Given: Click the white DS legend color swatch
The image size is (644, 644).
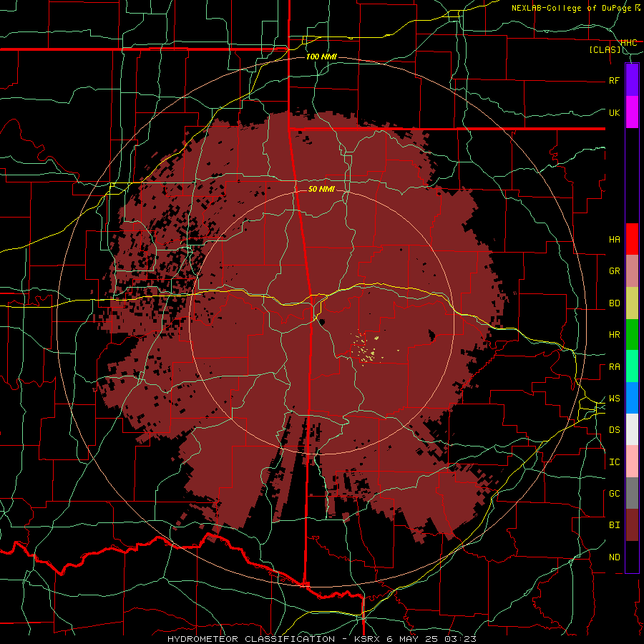Looking at the screenshot, I should pyautogui.click(x=632, y=429).
